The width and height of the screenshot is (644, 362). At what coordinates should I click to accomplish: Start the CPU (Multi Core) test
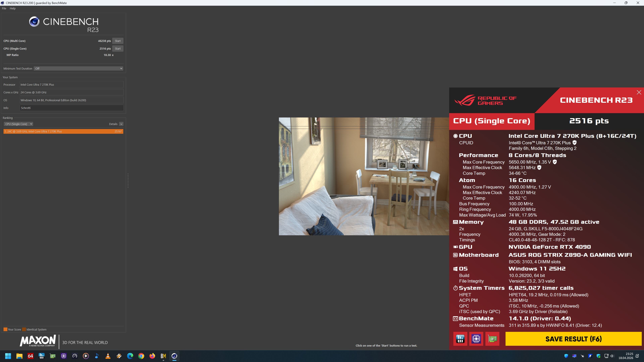[118, 41]
